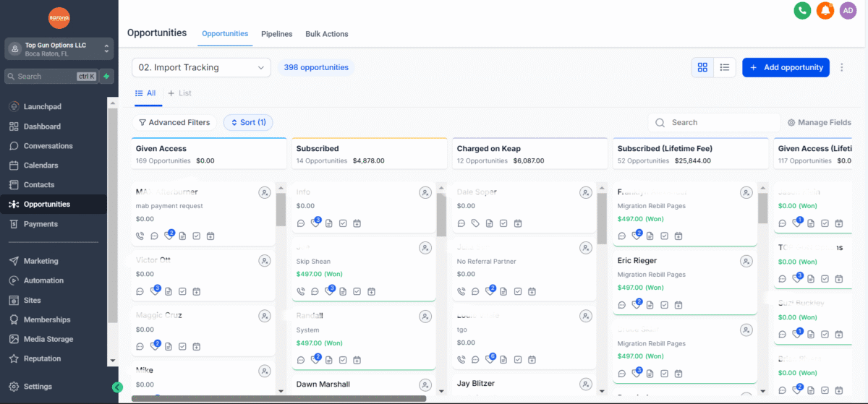Click the AD user avatar
Screen dimensions: 868x404
(x=848, y=10)
